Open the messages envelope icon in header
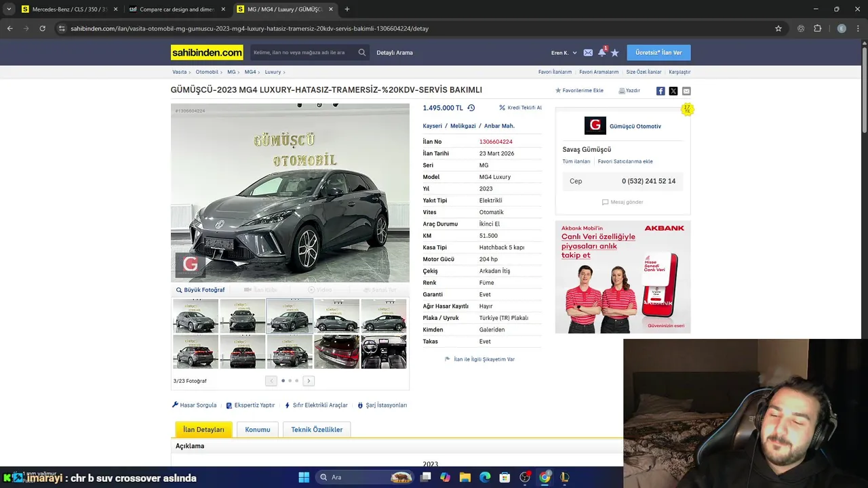This screenshot has width=868, height=488. [x=588, y=53]
